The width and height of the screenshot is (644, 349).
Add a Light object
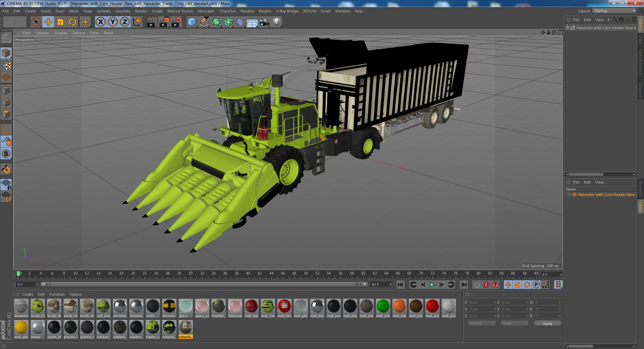coord(276,22)
